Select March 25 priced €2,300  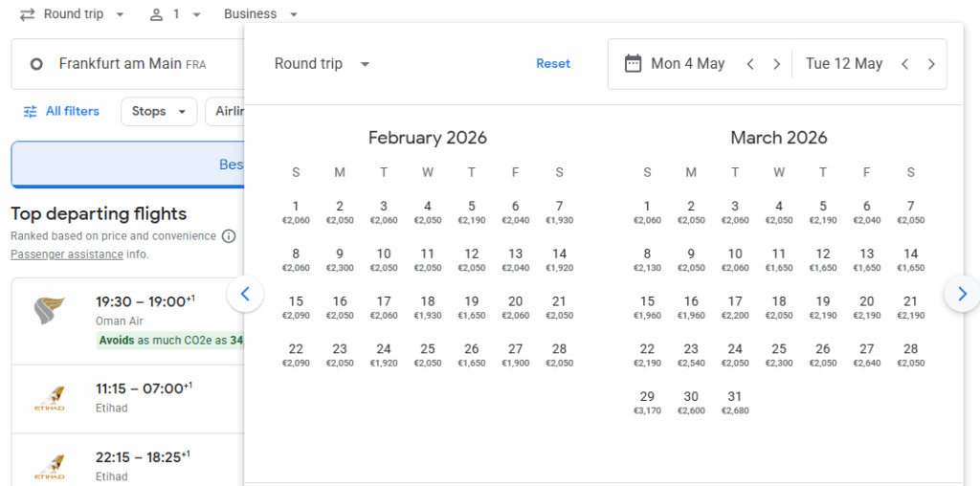click(779, 355)
